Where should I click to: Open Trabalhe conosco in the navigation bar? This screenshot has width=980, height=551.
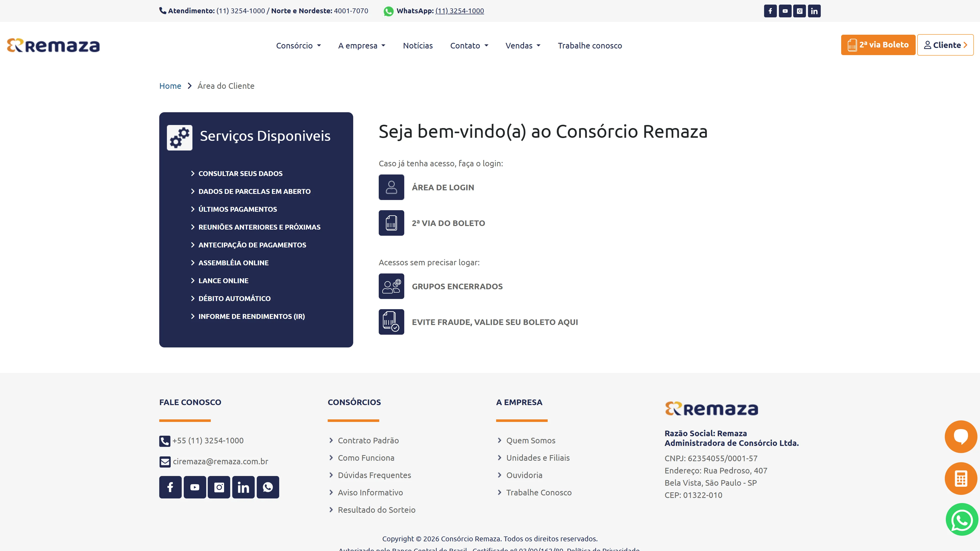pos(590,46)
